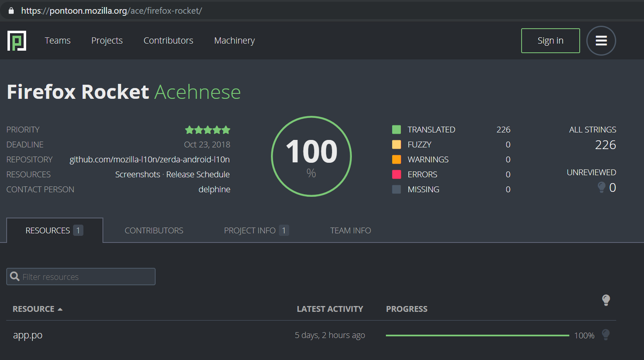
Task: Sort by the Resource column arrow
Action: pos(60,309)
